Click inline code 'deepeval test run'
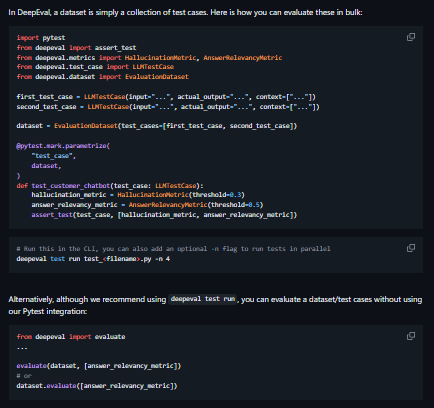The height and width of the screenshot is (408, 434). (203, 299)
